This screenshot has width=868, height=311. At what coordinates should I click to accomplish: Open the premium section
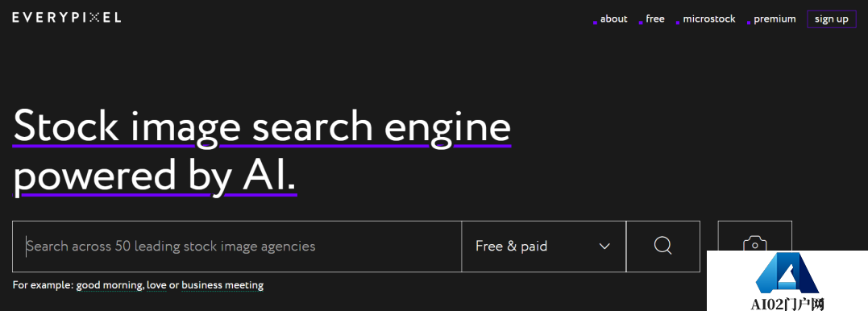tap(775, 19)
